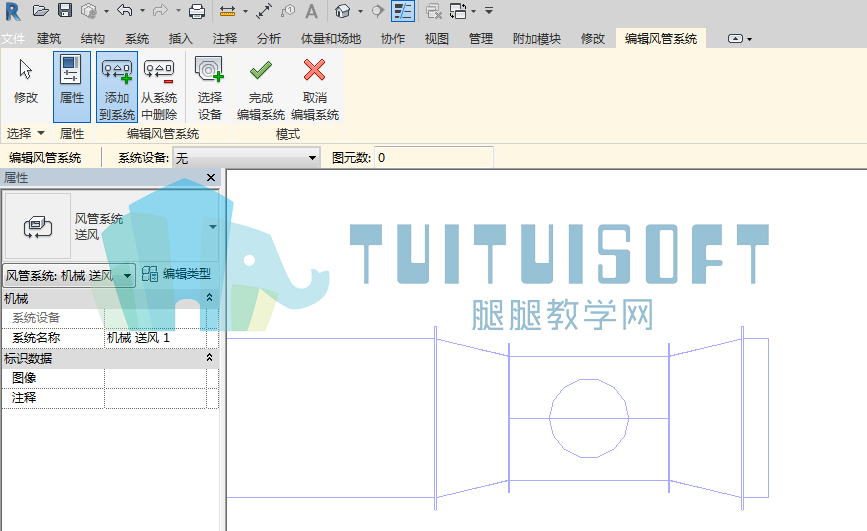The image size is (867, 531).
Task: Click the Section tool icon
Action: tap(378, 11)
